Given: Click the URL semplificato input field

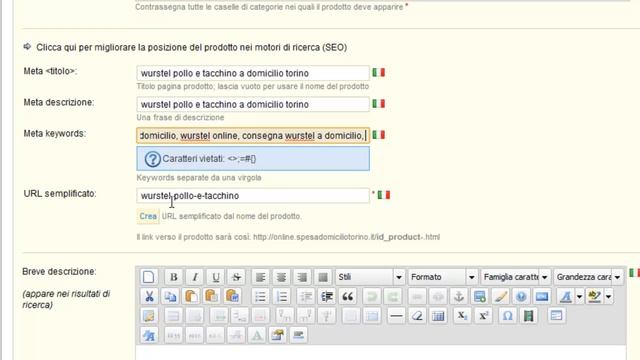Looking at the screenshot, I should pyautogui.click(x=253, y=196).
